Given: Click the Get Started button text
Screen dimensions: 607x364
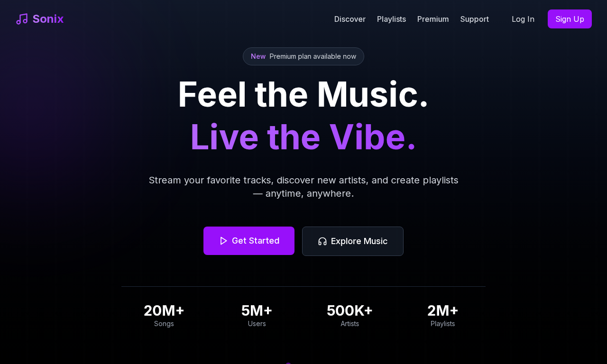Looking at the screenshot, I should point(256,241).
